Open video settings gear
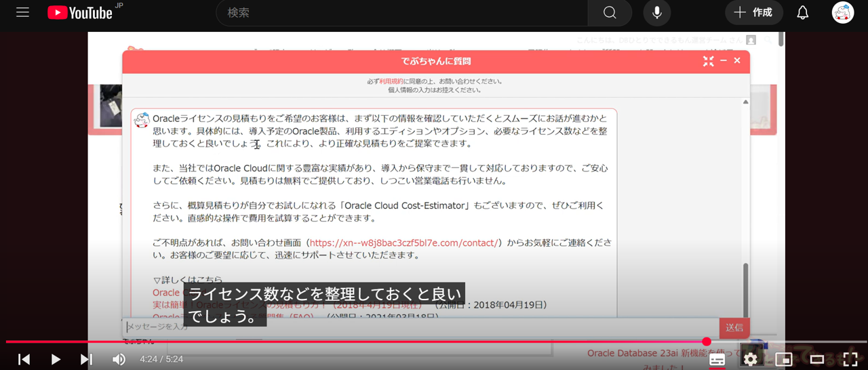The image size is (868, 370). coord(750,359)
